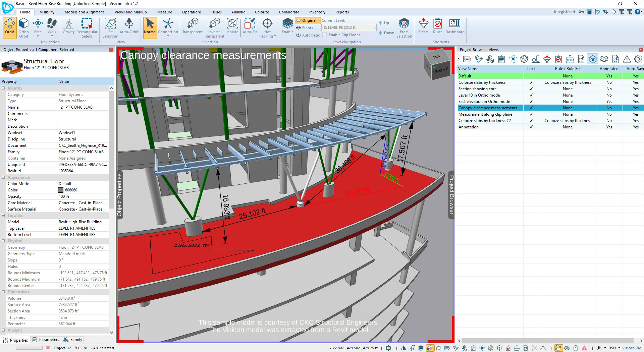Select the Default view row
The image size is (644, 352).
550,76
